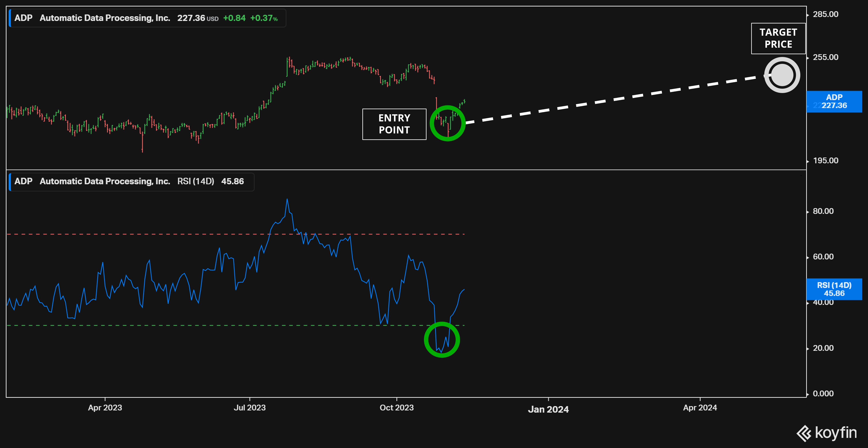Click the TARGET PRICE label box

coord(778,38)
